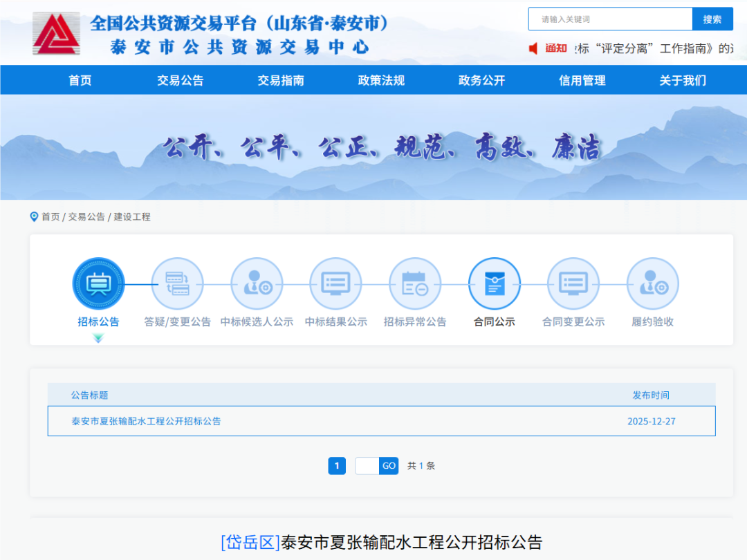This screenshot has height=560, width=747.
Task: Click the 合同变更公示 stage icon
Action: [x=573, y=283]
